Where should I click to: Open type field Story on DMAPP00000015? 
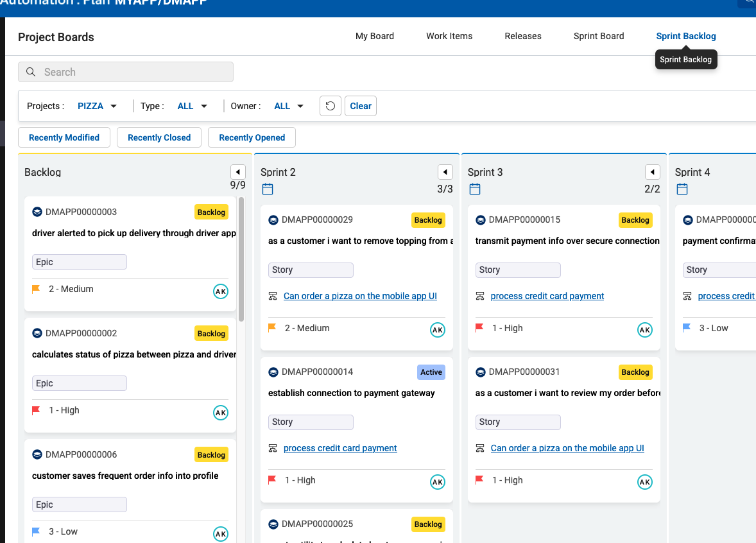519,270
